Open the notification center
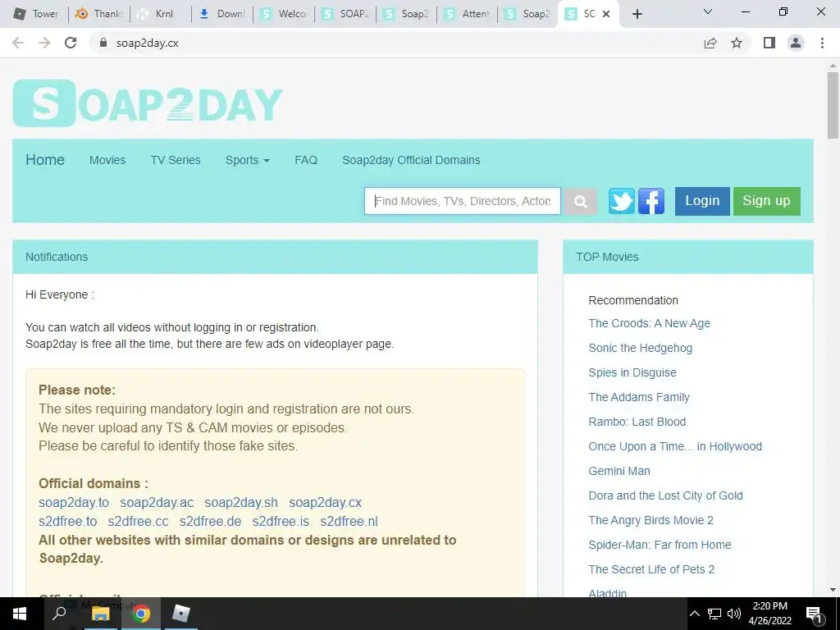840x630 pixels. click(815, 614)
